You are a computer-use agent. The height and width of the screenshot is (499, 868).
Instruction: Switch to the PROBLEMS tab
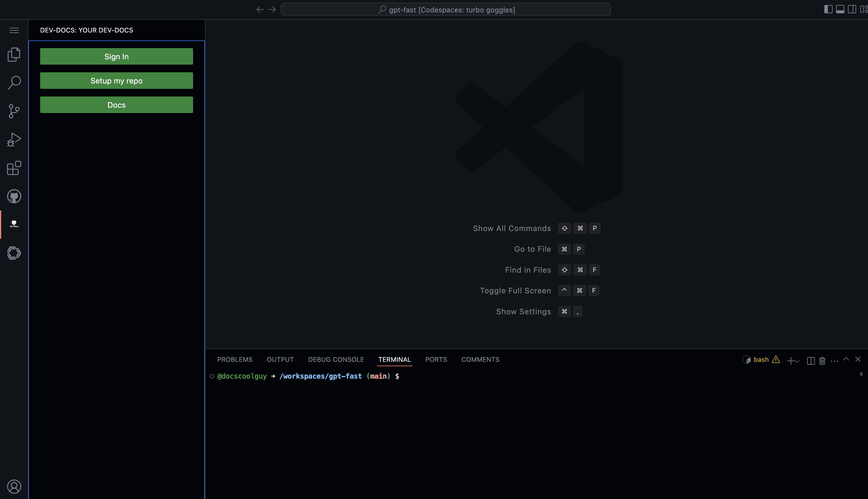(x=234, y=359)
